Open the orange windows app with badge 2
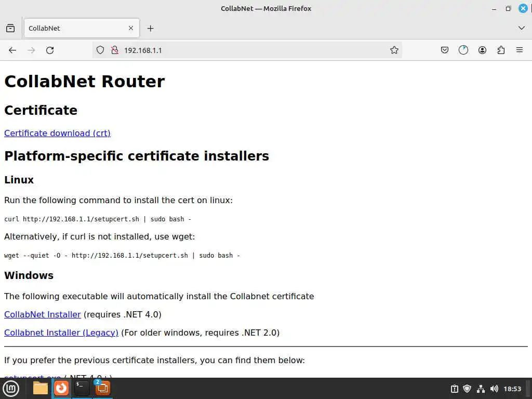Viewport: 532px width, 399px height. pyautogui.click(x=102, y=388)
